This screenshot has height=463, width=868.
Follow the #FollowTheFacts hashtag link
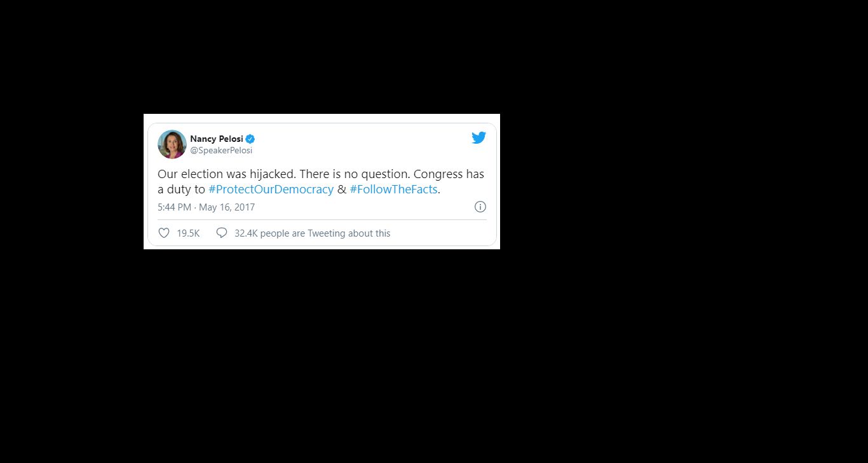pos(393,190)
